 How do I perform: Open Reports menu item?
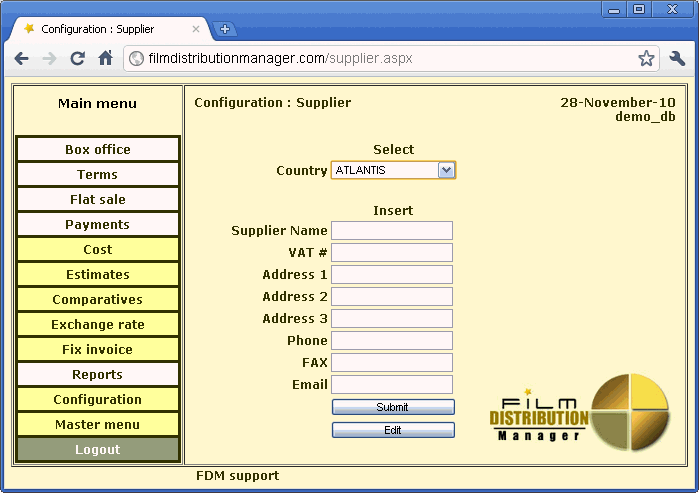click(98, 375)
